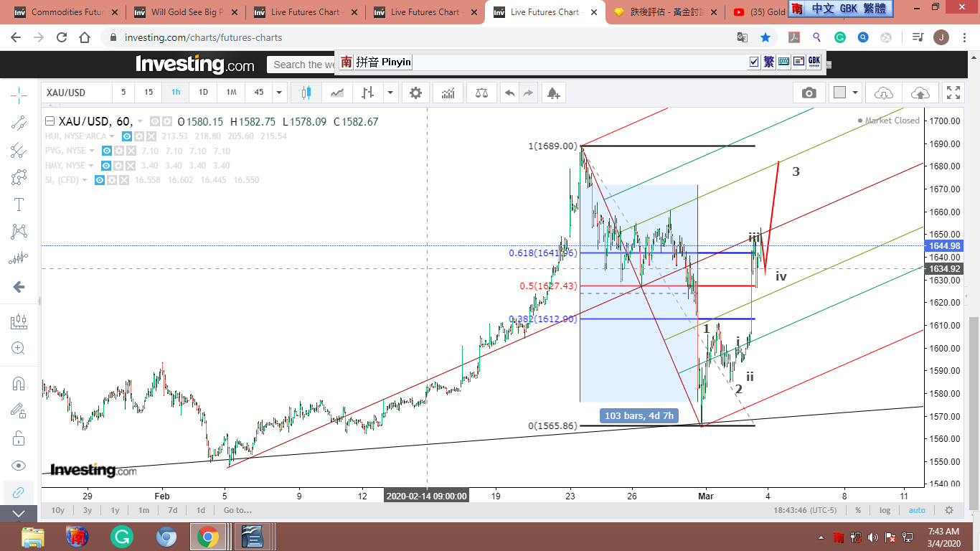Open the chart properties gear in toolbar
This screenshot has height=551, width=980.
coord(415,93)
